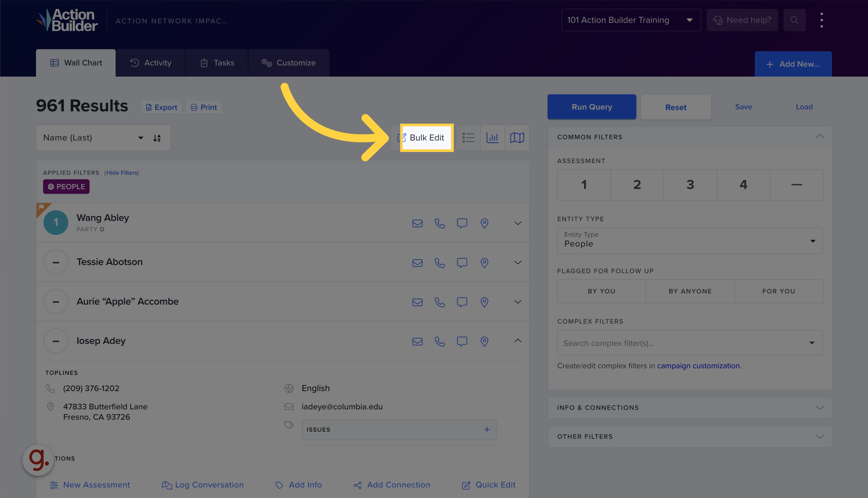Image resolution: width=868 pixels, height=498 pixels.
Task: Switch to list view using the list icon
Action: pyautogui.click(x=468, y=138)
